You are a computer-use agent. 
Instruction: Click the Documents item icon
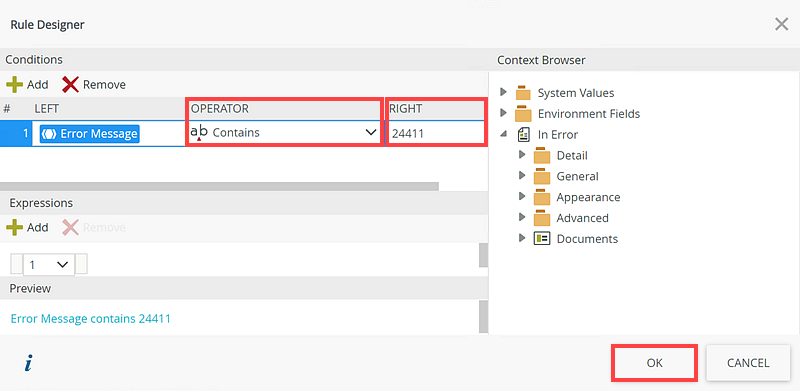coord(542,238)
